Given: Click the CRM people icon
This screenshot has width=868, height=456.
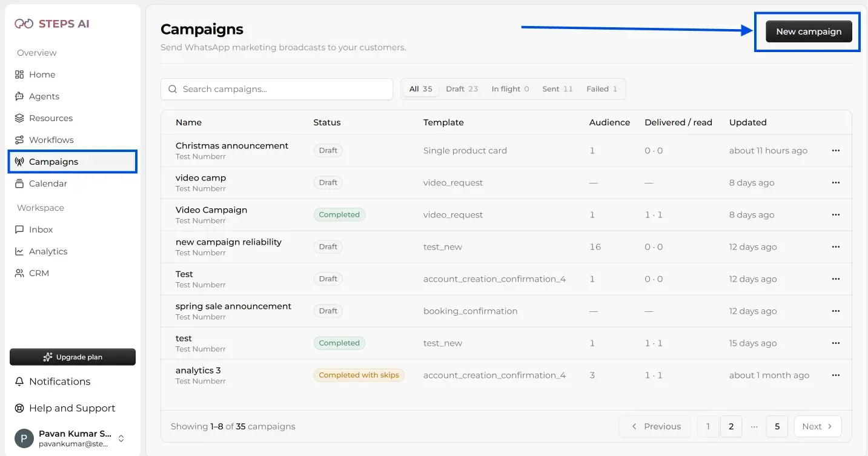Looking at the screenshot, I should 19,273.
